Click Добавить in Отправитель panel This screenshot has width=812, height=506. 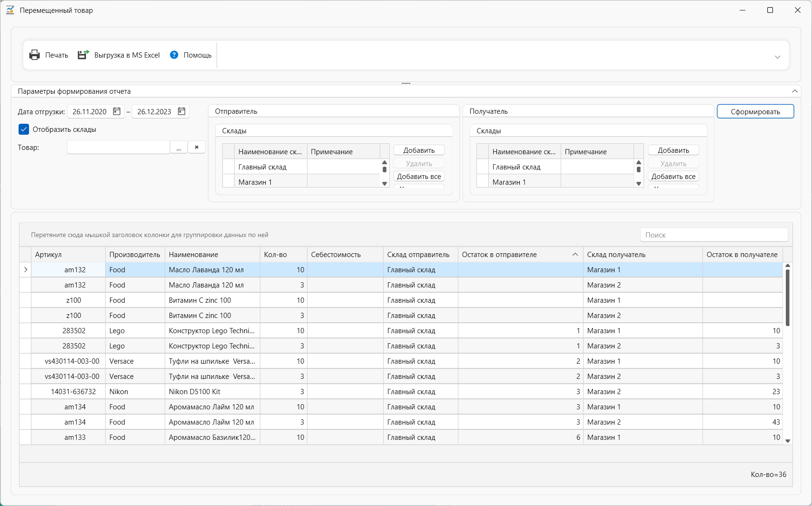419,150
